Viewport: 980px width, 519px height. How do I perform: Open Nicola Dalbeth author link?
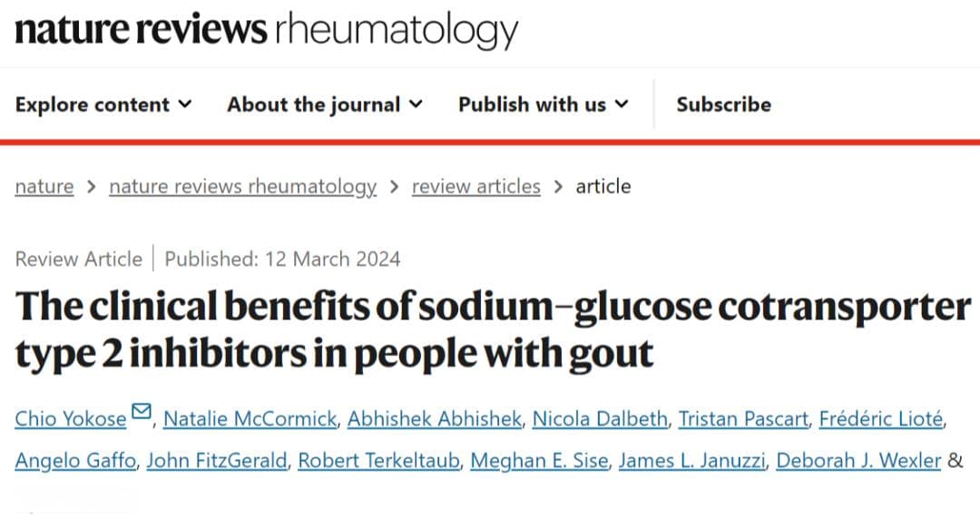click(x=600, y=418)
